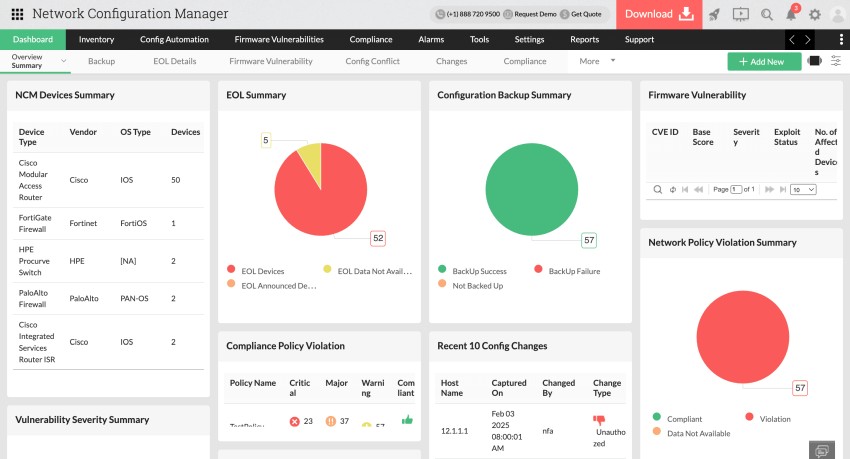This screenshot has width=850, height=459.
Task: Toggle the dark display mode icon
Action: click(x=814, y=61)
